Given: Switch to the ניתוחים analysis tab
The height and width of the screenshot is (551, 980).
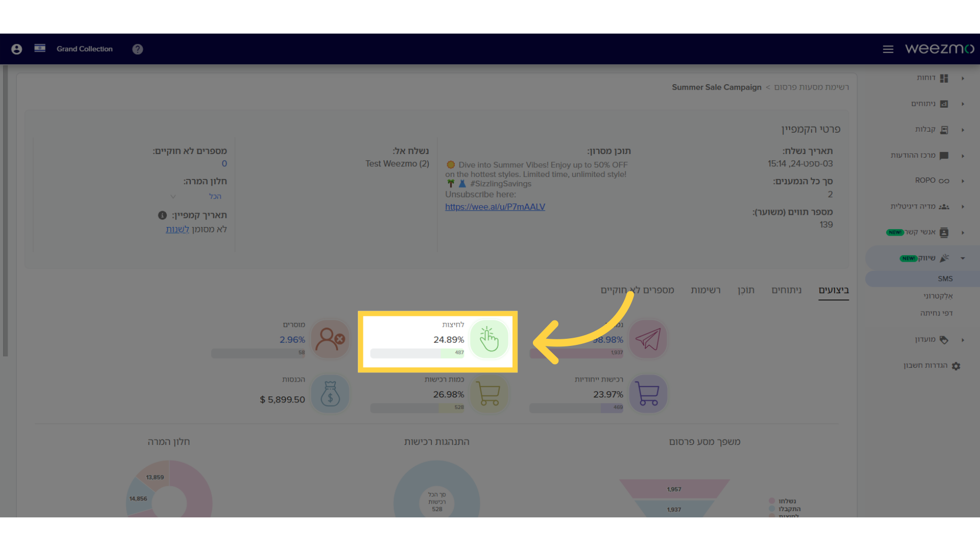Looking at the screenshot, I should click(x=787, y=290).
